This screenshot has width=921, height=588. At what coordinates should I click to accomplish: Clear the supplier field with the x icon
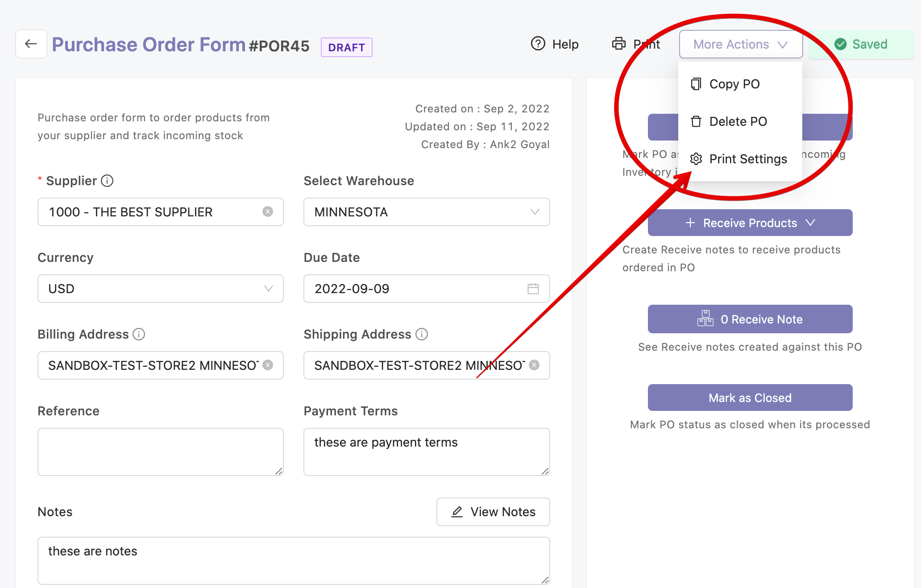(x=267, y=212)
